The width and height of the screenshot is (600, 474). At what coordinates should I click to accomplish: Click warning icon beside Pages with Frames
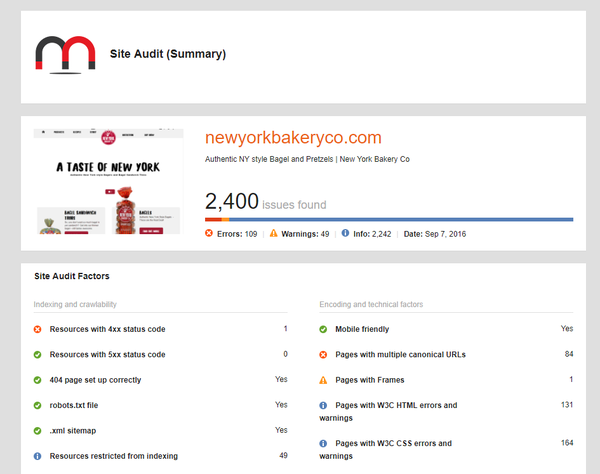pyautogui.click(x=323, y=380)
